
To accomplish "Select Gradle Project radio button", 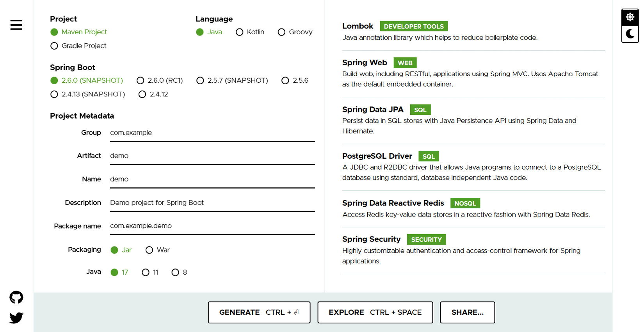I will pos(78,46).
